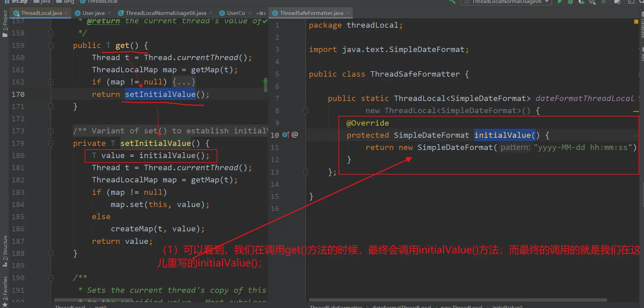Screen dimensions: 644x308
Task: Open the Favorites tool window
Action: click(5, 291)
